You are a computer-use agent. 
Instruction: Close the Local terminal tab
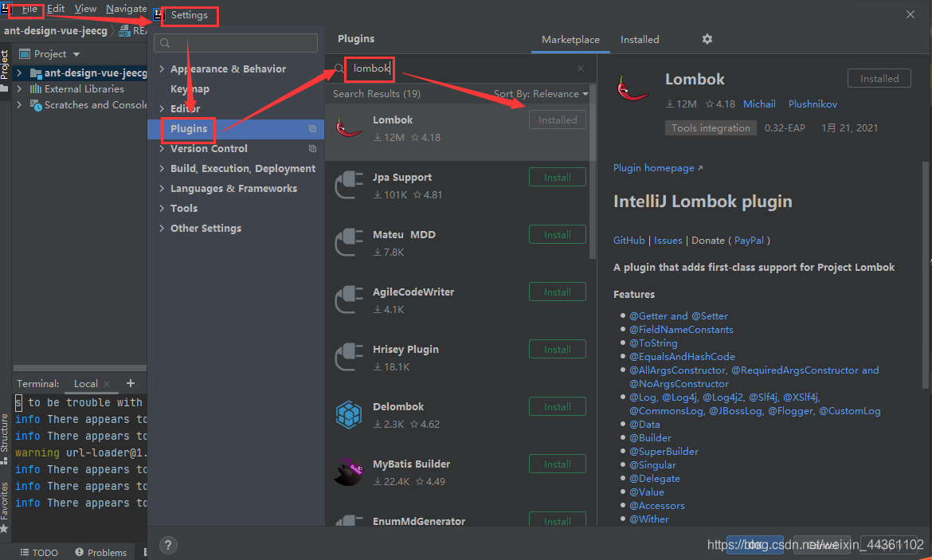(107, 384)
